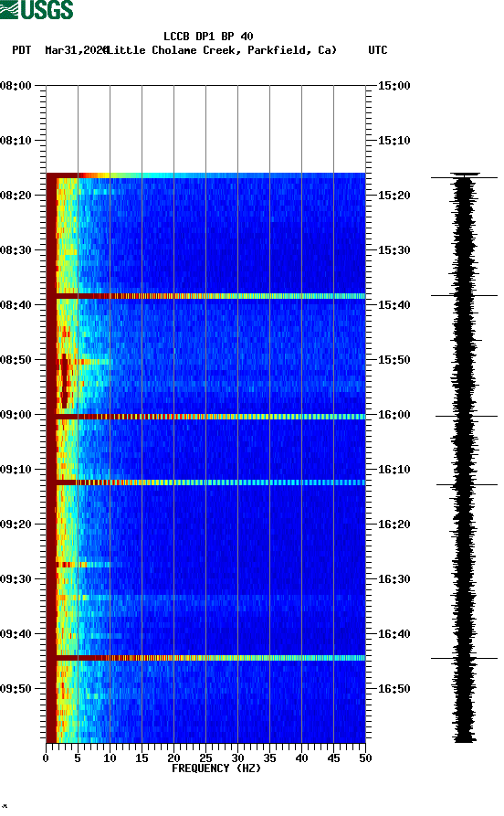Click the 16:40 UTC time label
Screen dimensions: 504x816
point(394,634)
